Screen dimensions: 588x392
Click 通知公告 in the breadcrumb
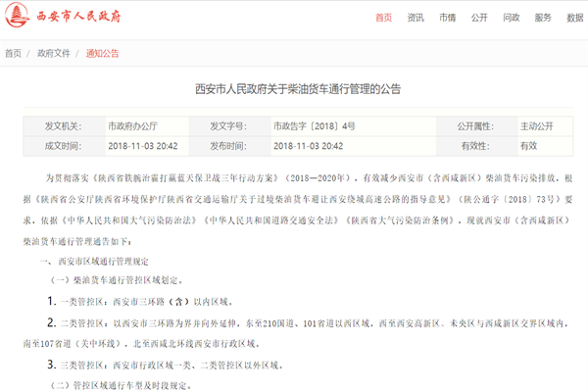coord(102,53)
